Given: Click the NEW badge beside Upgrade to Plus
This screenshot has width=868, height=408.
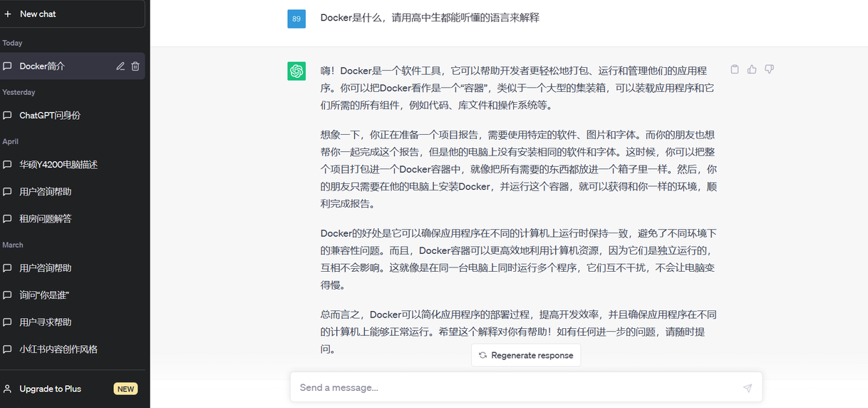Looking at the screenshot, I should 125,389.
